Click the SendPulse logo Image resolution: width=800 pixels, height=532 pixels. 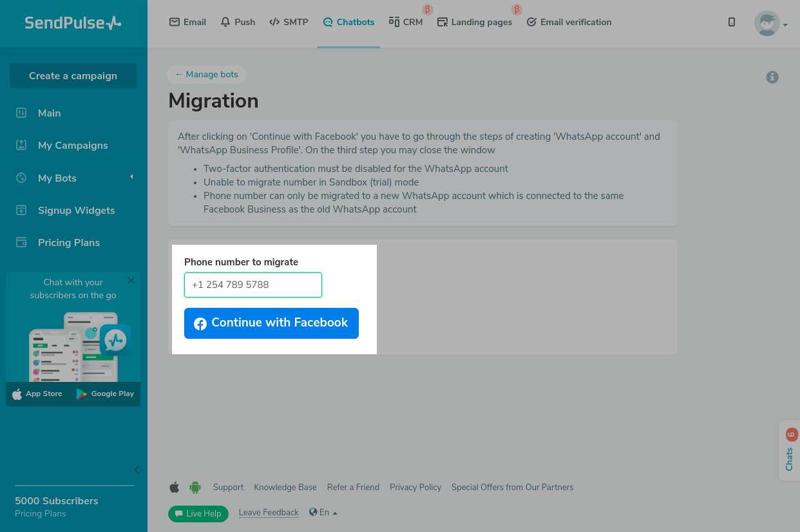(73, 23)
